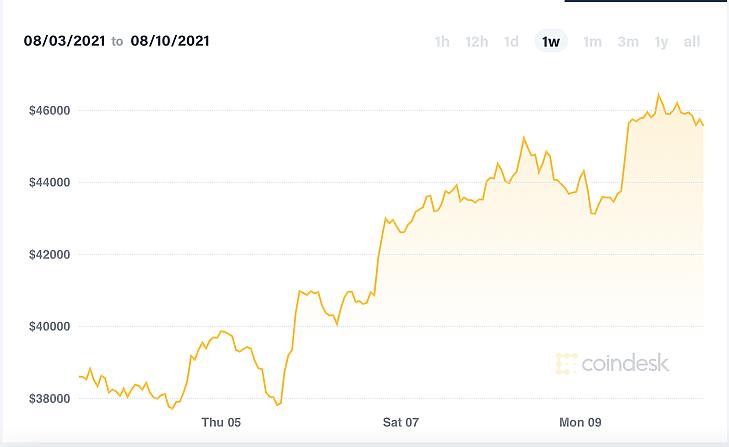Click the $46000 price axis label

pyautogui.click(x=49, y=110)
